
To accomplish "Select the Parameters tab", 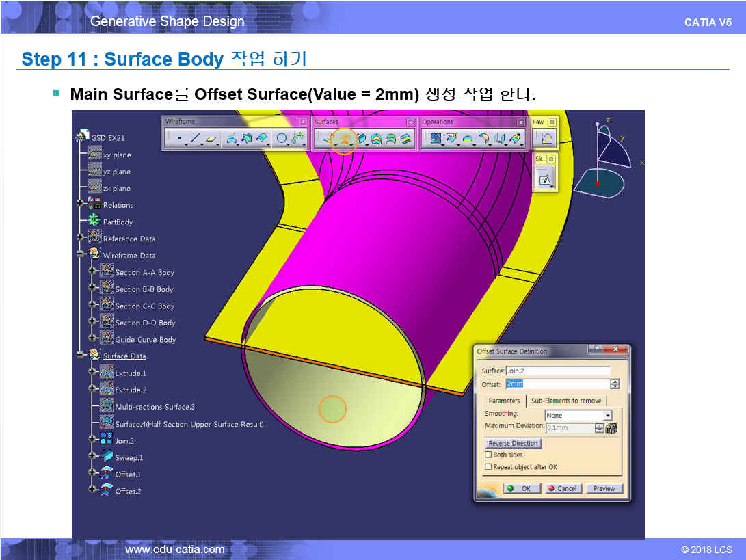I will [x=504, y=401].
